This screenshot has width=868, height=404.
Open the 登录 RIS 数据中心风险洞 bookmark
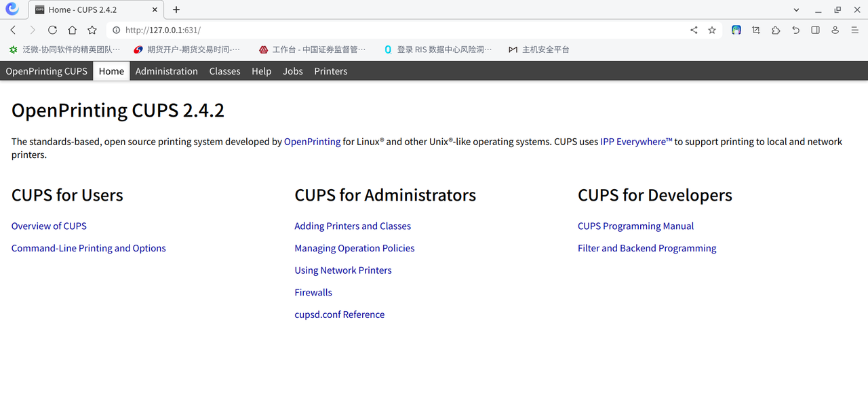tap(437, 49)
